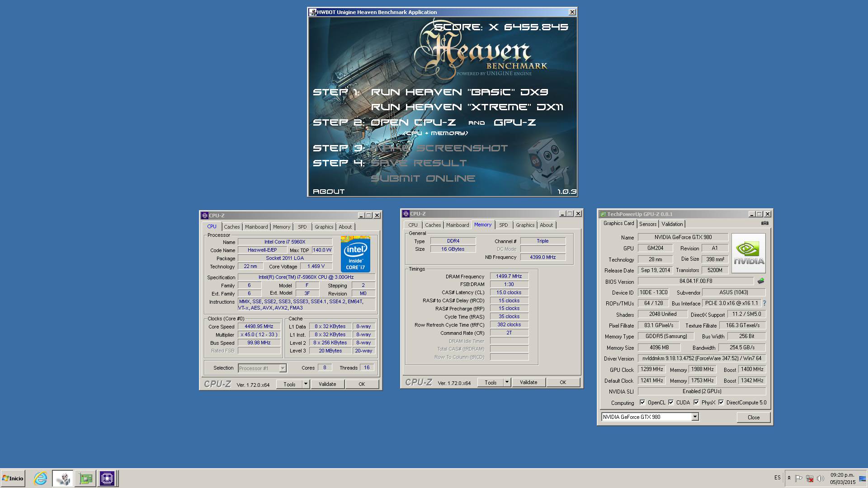
Task: Switch to Caches tab in CPU window
Action: [232, 227]
